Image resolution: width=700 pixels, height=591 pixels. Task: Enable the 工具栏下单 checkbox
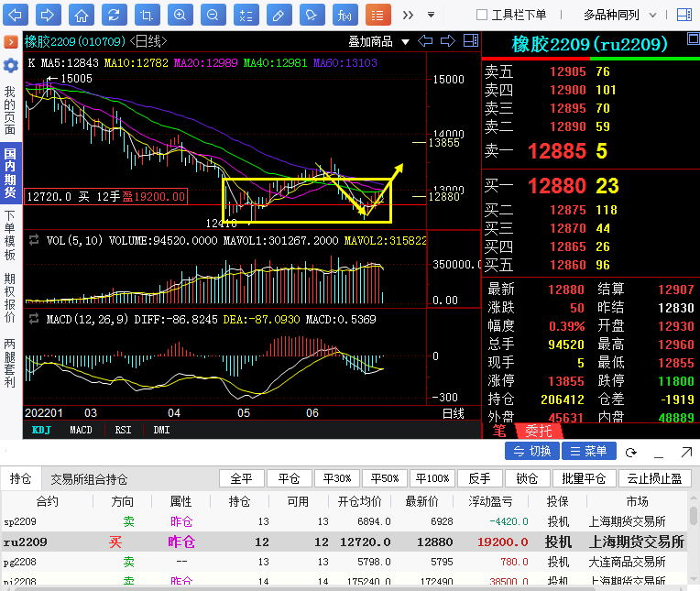pyautogui.click(x=482, y=15)
